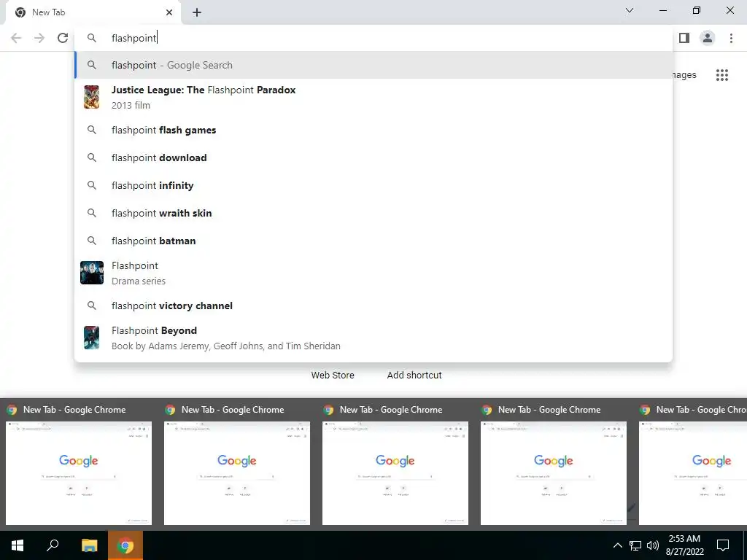747x560 pixels.
Task: Click the Flashpoint Paradox poster thumbnail
Action: (x=91, y=97)
